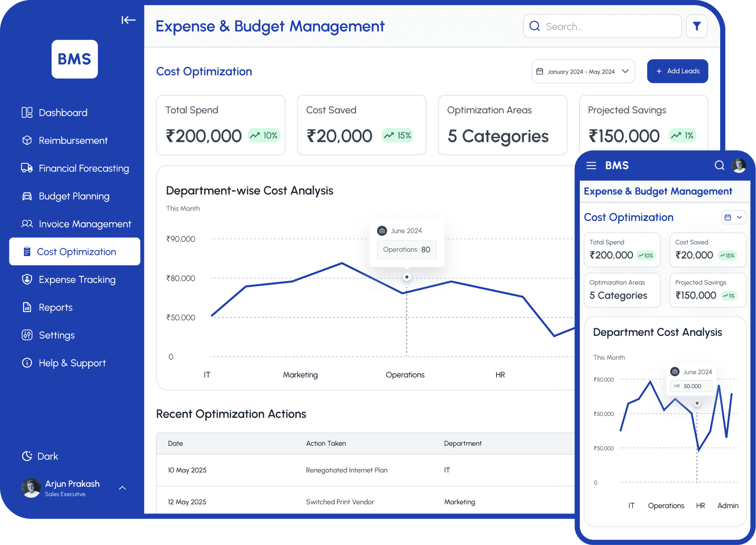
Task: Open Settings from the sidebar
Action: 27,335
